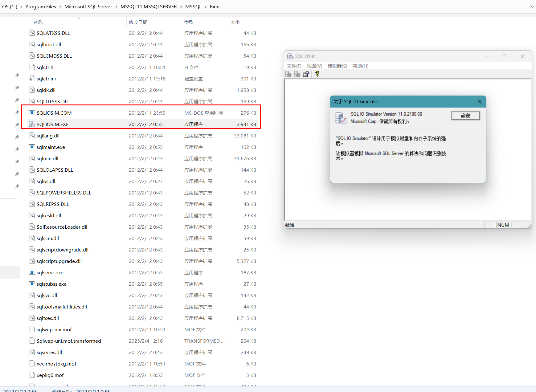Open 模拟器(S) menu in SQLIOSim
The width and height of the screenshot is (536, 392).
(x=337, y=66)
